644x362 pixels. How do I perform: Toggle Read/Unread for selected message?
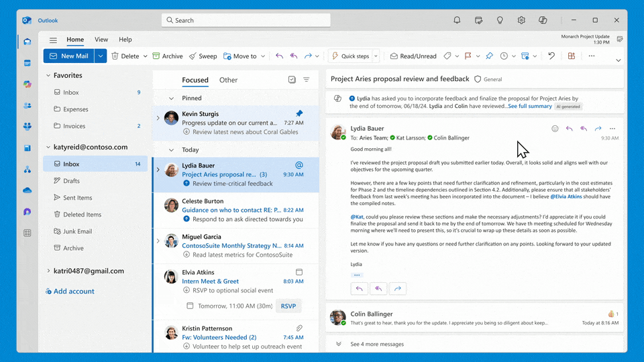(413, 56)
